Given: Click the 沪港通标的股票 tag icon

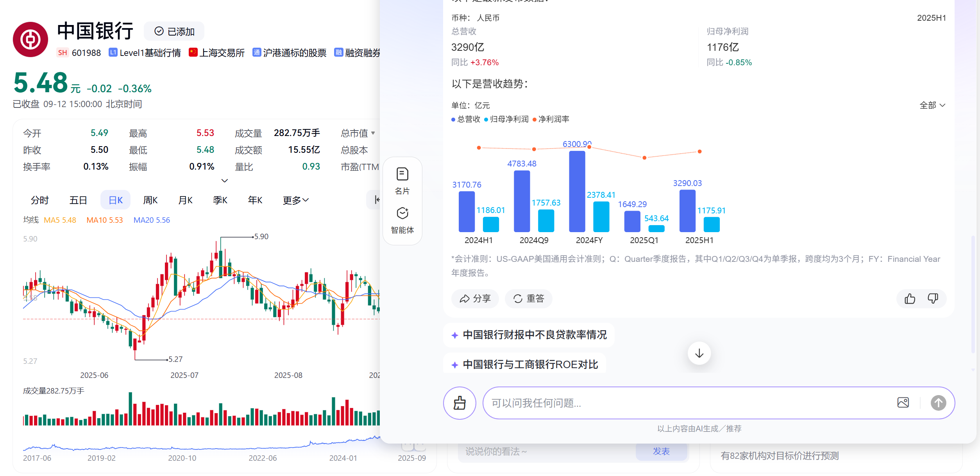Looking at the screenshot, I should point(257,52).
